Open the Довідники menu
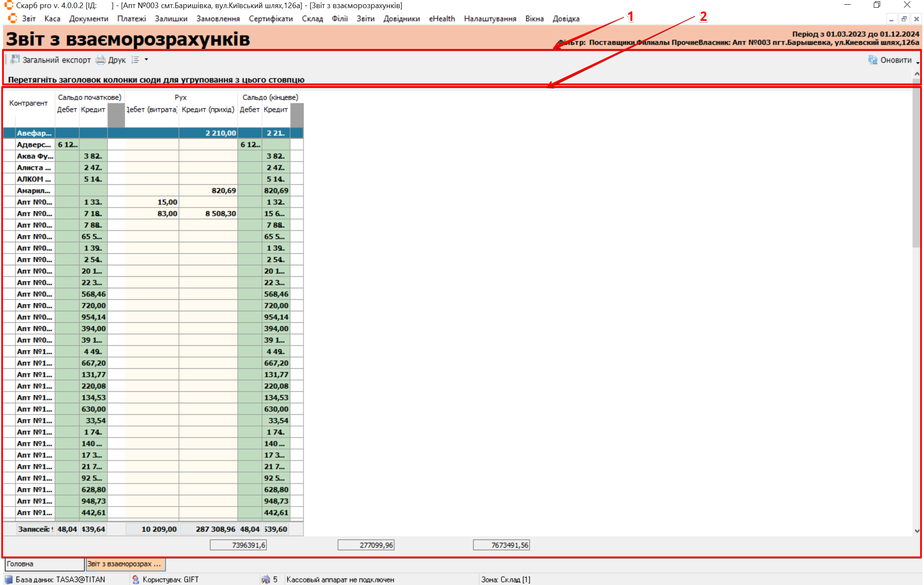This screenshot has height=585, width=924. (401, 19)
